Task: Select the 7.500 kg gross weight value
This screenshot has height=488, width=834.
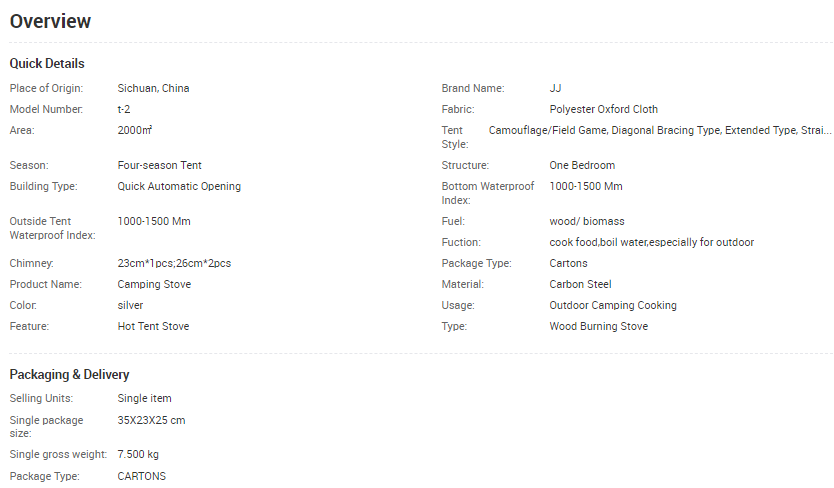Action: (138, 454)
